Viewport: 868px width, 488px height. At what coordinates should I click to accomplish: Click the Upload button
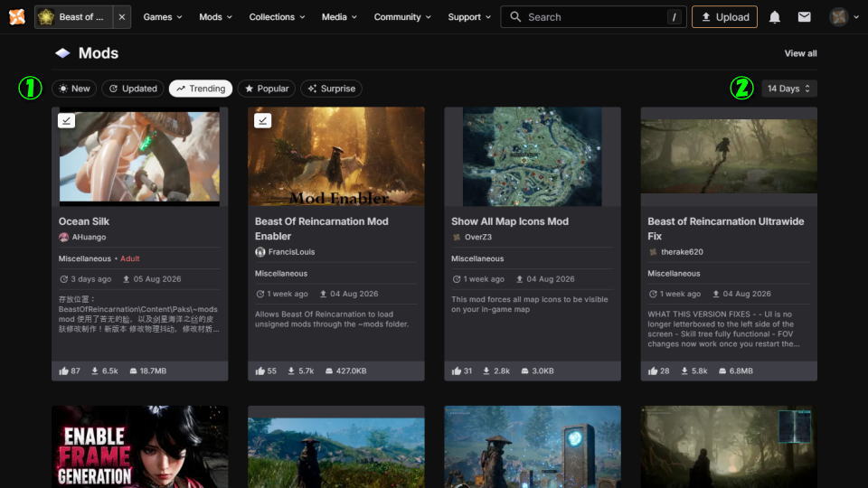coord(724,17)
